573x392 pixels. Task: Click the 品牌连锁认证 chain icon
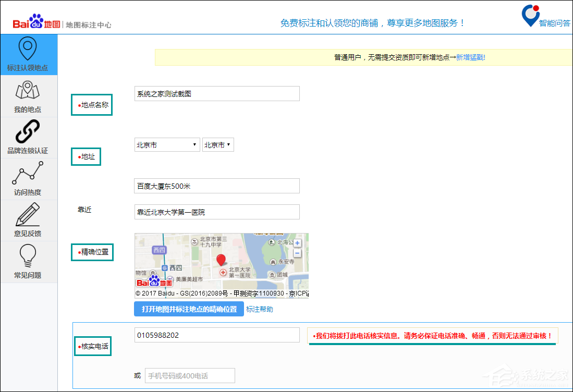coord(28,132)
